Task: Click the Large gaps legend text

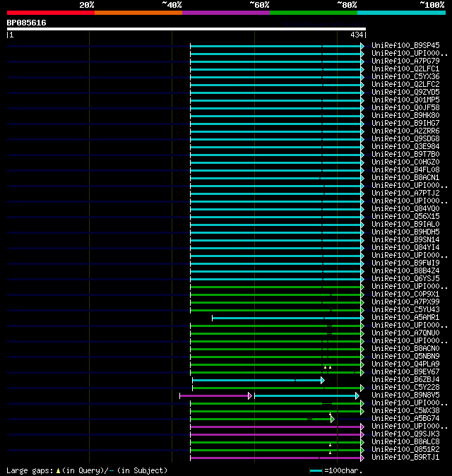Action: (x=87, y=470)
